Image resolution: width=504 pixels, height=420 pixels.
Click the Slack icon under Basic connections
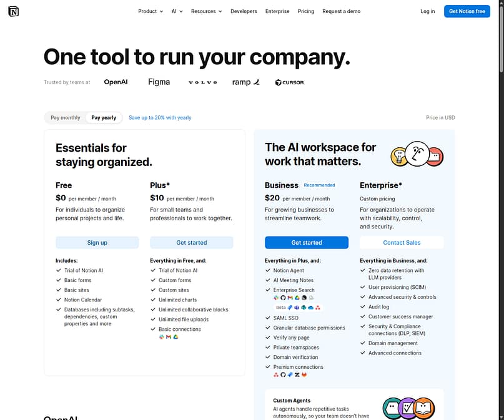[161, 337]
